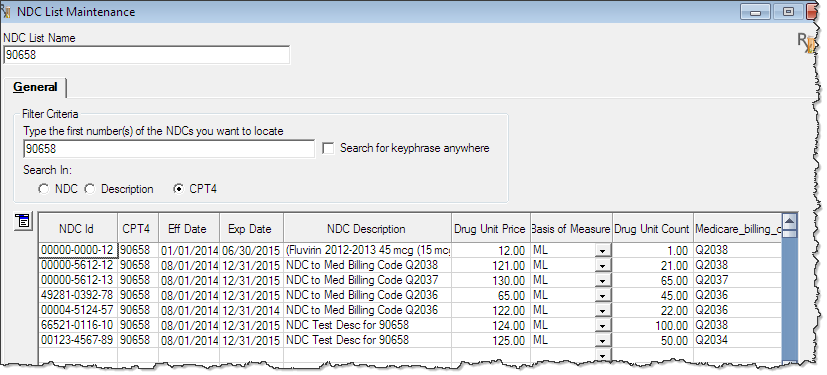The image size is (827, 375).
Task: Click the grid scrollbar up arrow
Action: coord(790,221)
